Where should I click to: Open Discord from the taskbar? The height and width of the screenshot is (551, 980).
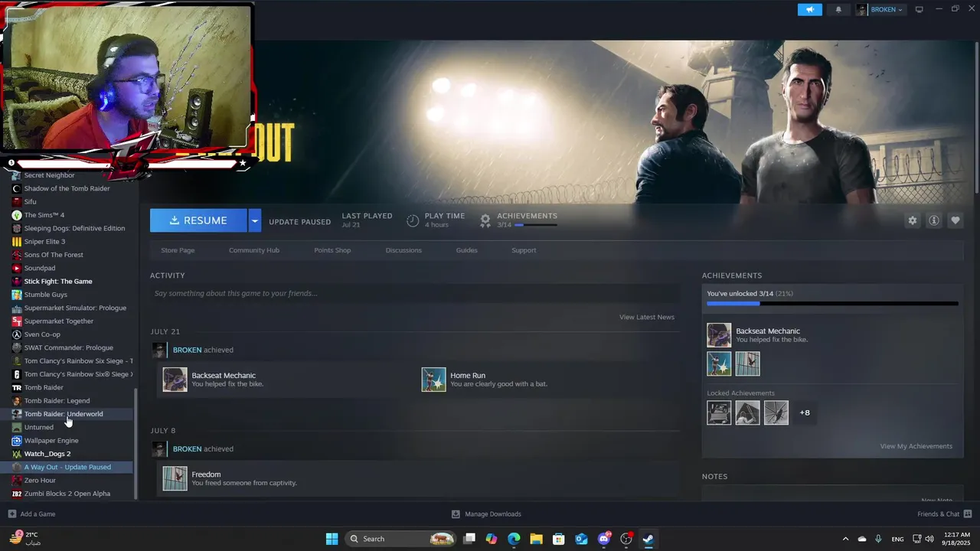pyautogui.click(x=604, y=539)
